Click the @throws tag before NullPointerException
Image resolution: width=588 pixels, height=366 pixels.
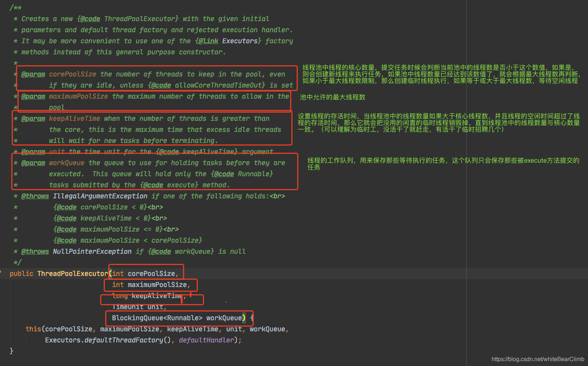click(x=35, y=251)
